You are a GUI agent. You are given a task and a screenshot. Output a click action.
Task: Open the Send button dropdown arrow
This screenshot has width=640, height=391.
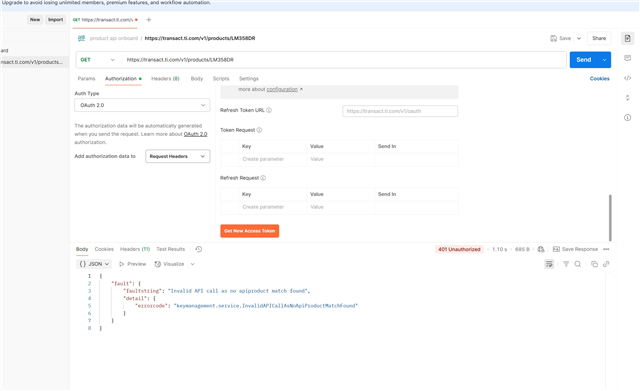click(604, 60)
